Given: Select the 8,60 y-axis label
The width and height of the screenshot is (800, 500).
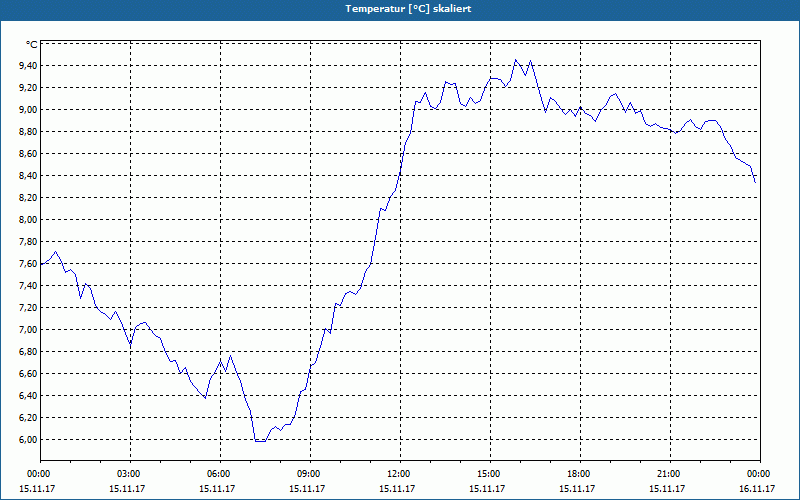Looking at the screenshot, I should pos(28,154).
